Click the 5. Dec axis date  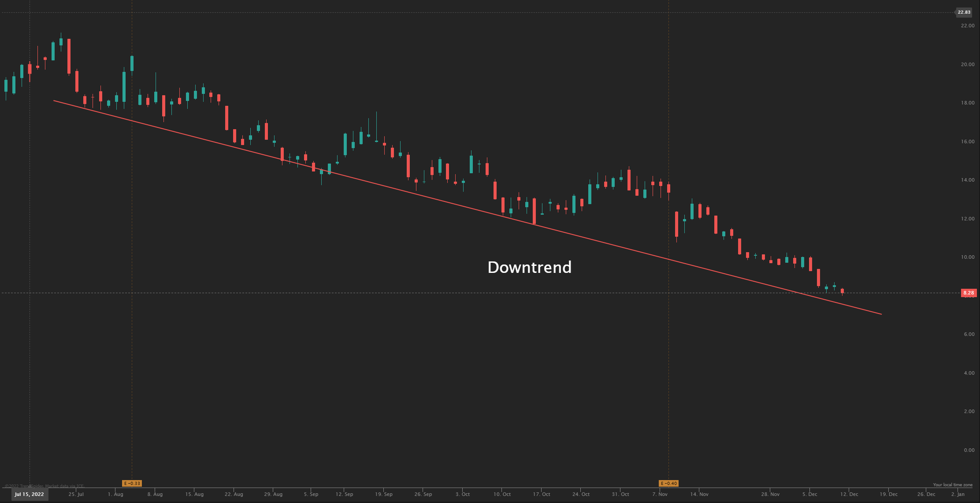tap(809, 494)
